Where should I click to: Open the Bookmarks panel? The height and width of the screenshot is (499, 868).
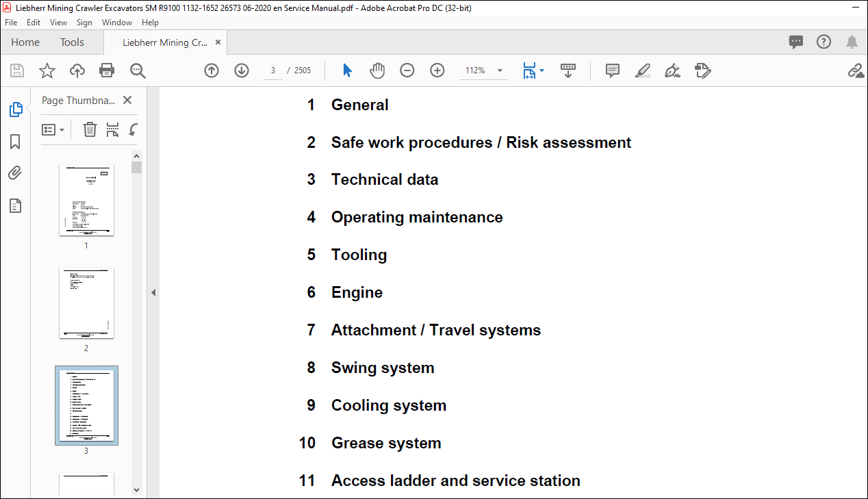click(x=15, y=142)
